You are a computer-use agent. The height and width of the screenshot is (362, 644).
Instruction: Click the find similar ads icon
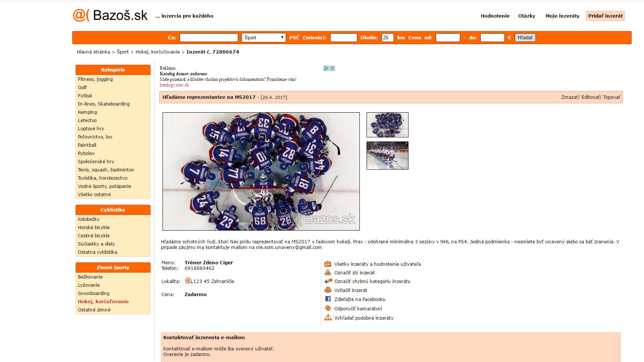(328, 318)
